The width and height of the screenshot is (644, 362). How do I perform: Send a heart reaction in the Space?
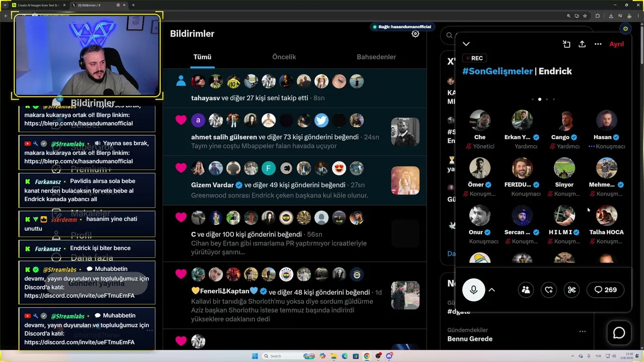549,290
